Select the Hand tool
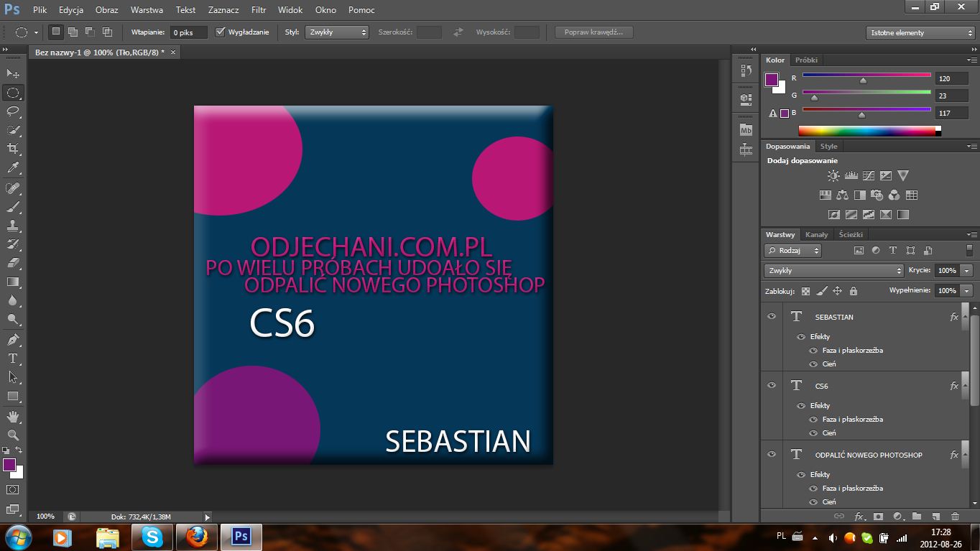Image resolution: width=980 pixels, height=551 pixels. tap(13, 416)
